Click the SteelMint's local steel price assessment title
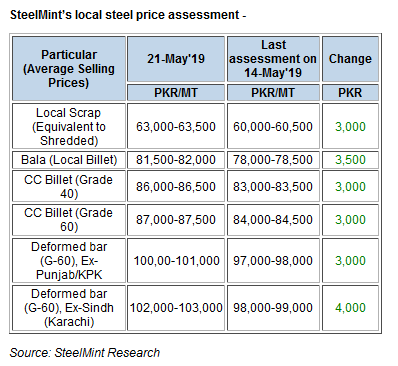 (x=128, y=15)
